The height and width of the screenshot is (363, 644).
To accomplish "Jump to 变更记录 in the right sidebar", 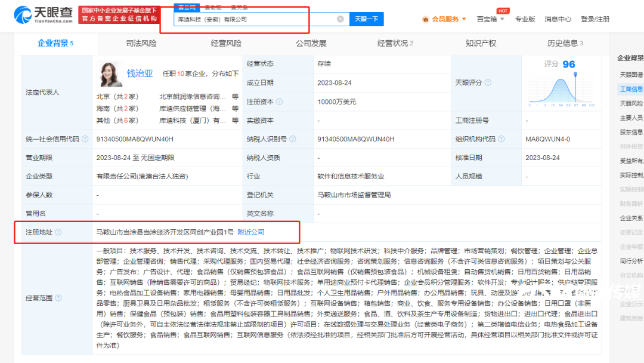I will pos(631,232).
